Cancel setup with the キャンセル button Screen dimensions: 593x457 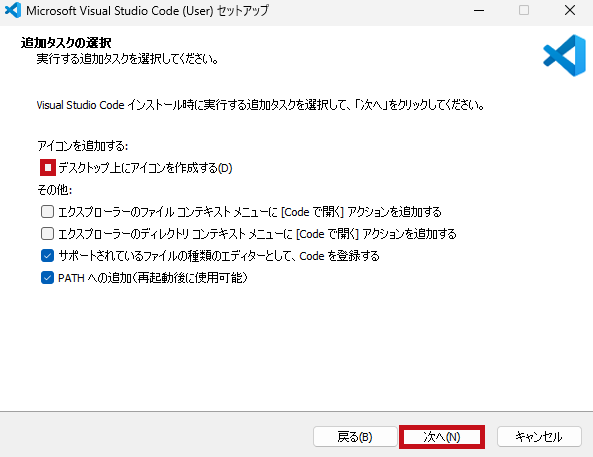[539, 437]
